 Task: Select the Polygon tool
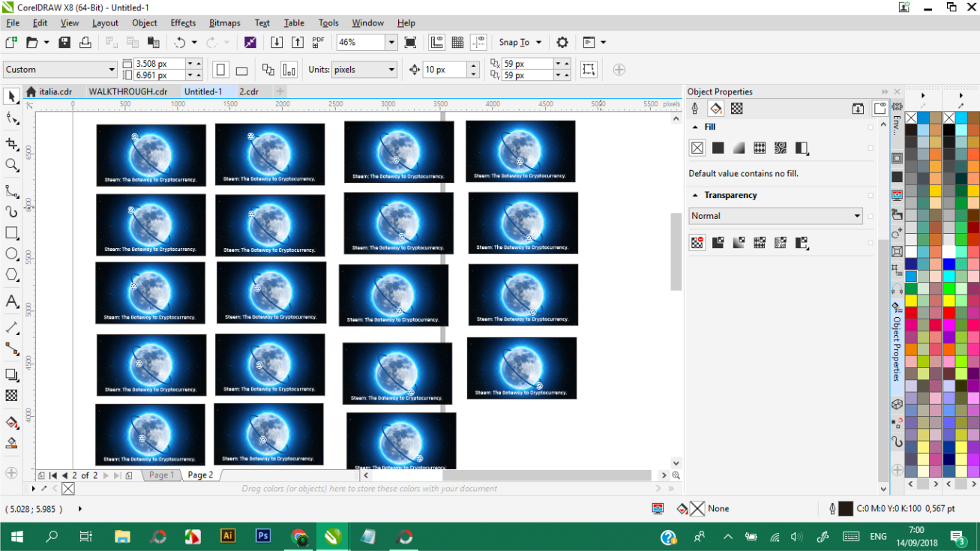pyautogui.click(x=11, y=275)
